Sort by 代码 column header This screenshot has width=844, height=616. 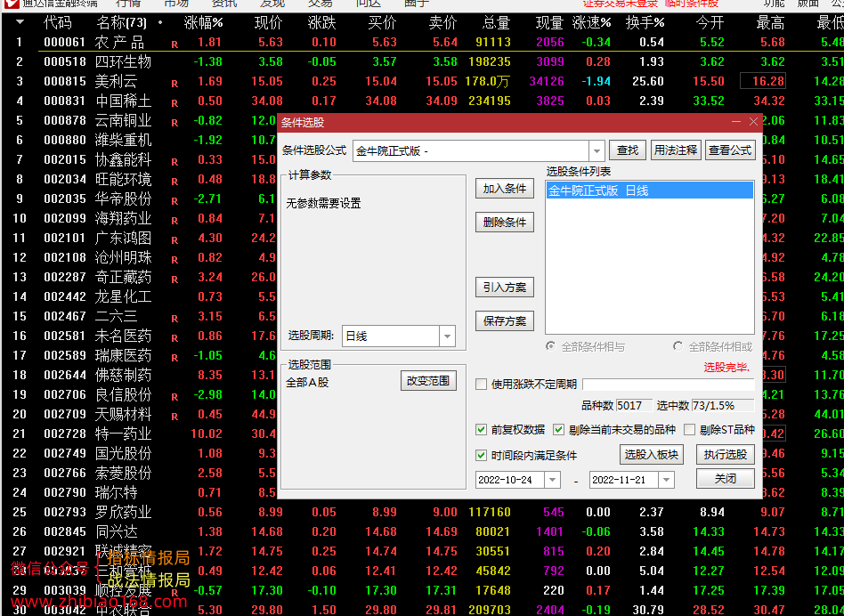[x=57, y=22]
